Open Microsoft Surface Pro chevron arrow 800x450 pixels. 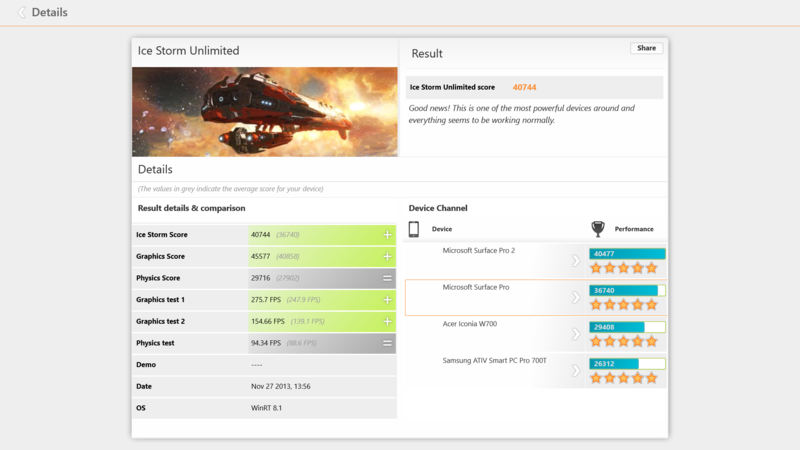click(576, 297)
